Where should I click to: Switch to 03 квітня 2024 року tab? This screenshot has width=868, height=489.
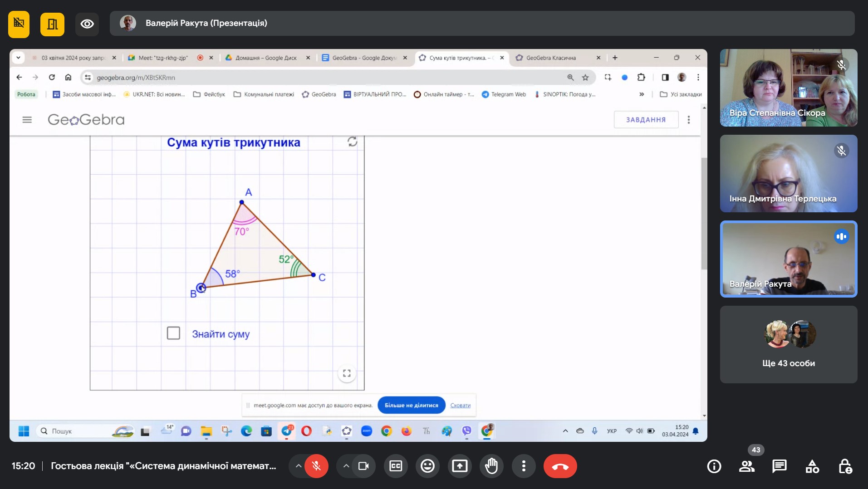[x=73, y=58]
